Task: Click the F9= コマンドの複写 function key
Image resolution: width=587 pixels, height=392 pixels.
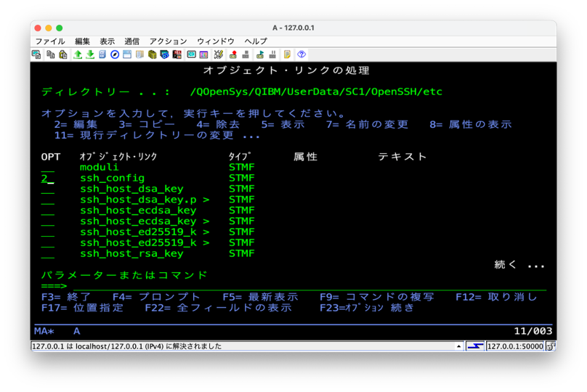Action: (376, 297)
